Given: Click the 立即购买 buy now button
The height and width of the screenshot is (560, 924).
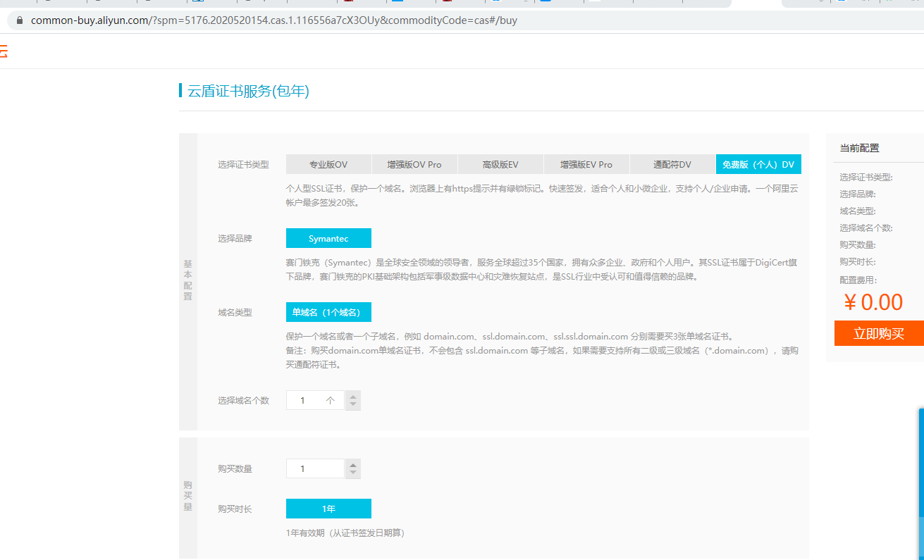Looking at the screenshot, I should click(878, 333).
